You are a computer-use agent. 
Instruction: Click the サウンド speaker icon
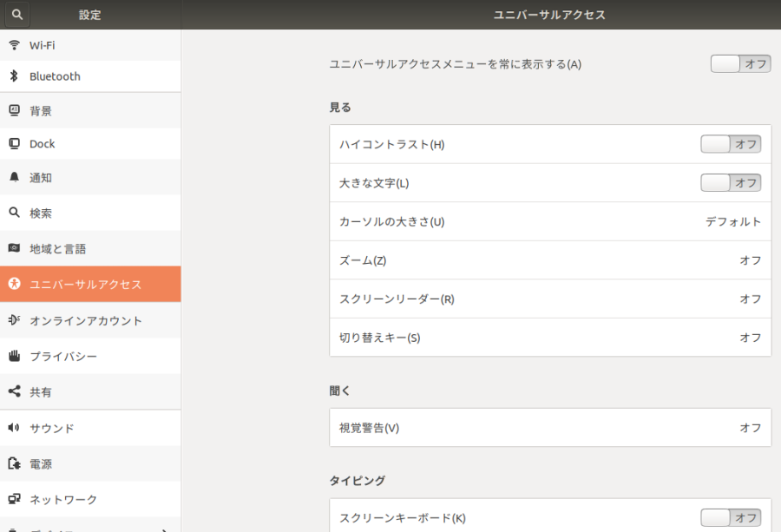[15, 427]
